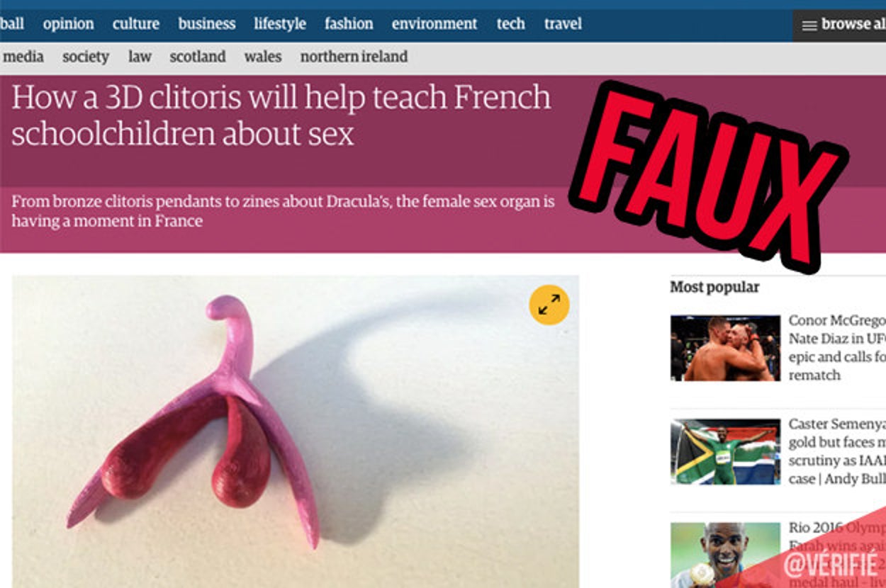
Task: Open the law subsection
Action: click(x=140, y=57)
